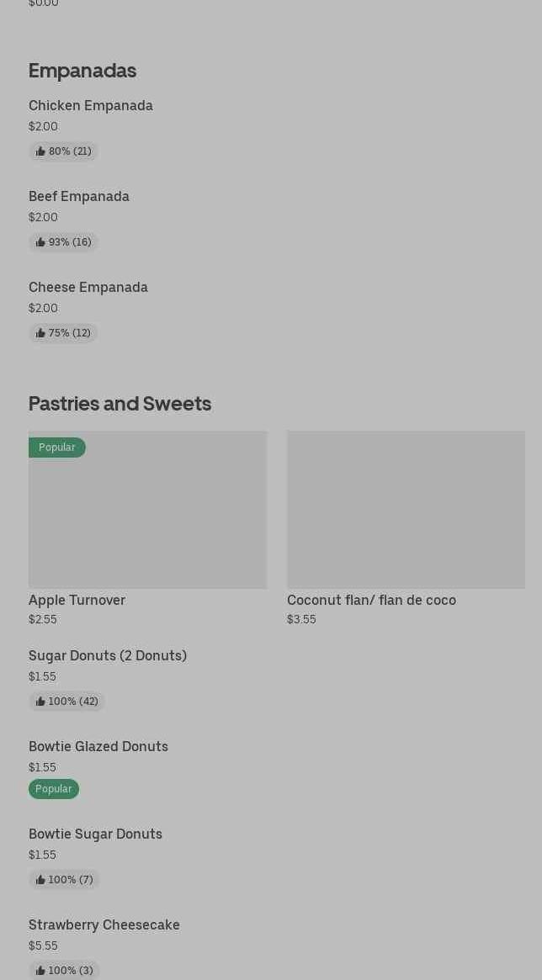Screen dimensions: 542x980
Task: Click Popular badge on Apple Turnover image
Action: [x=57, y=448]
